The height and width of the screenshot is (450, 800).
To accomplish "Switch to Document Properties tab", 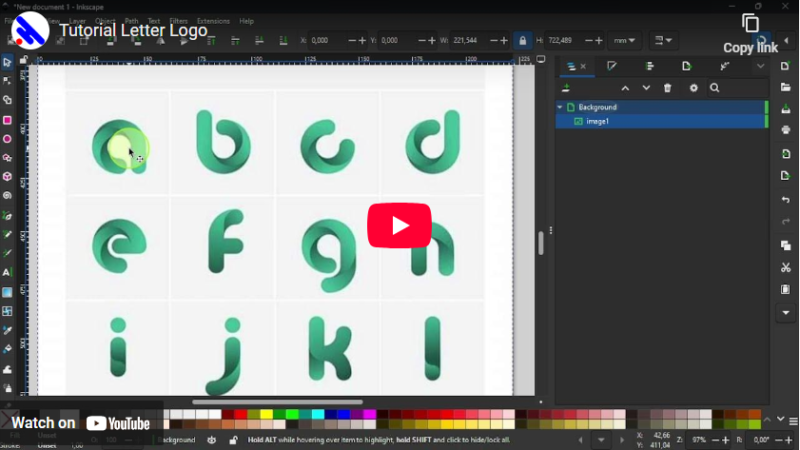I will coord(724,66).
